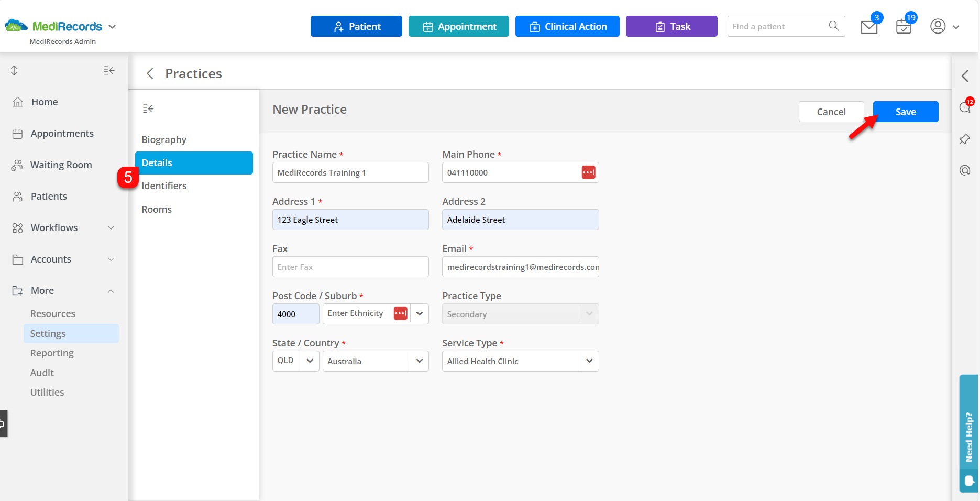Screen dimensions: 980x501
Task: Click the Waiting Room people icon
Action: (x=17, y=165)
